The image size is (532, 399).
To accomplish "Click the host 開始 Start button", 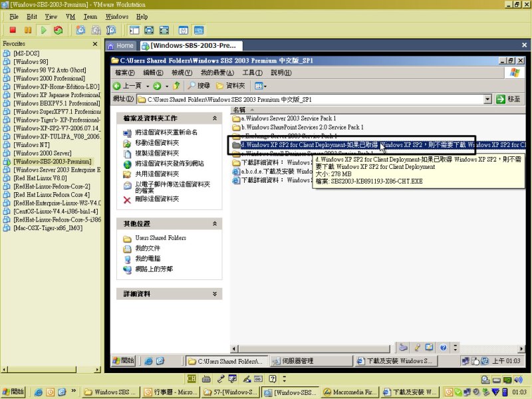I will (x=13, y=392).
